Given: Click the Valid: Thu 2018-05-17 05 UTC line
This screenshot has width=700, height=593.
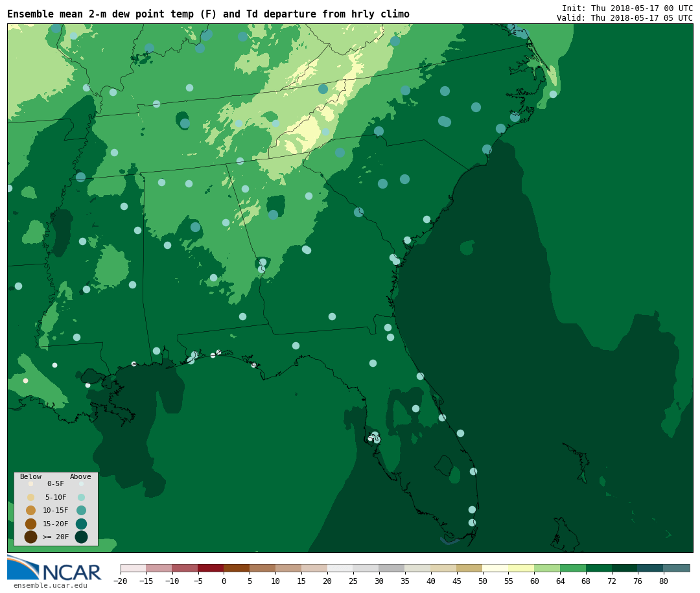Looking at the screenshot, I should click(x=625, y=18).
